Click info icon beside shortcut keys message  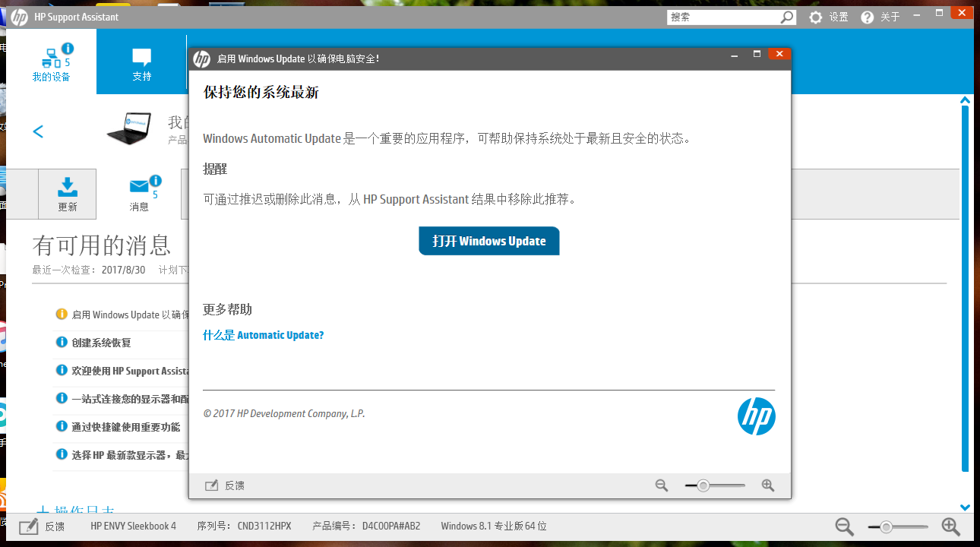[x=62, y=426]
